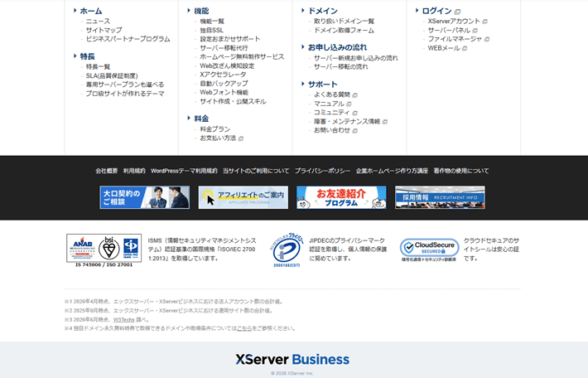Open the サーバー移転代行 link
Image resolution: width=588 pixels, height=378 pixels.
[x=224, y=48]
